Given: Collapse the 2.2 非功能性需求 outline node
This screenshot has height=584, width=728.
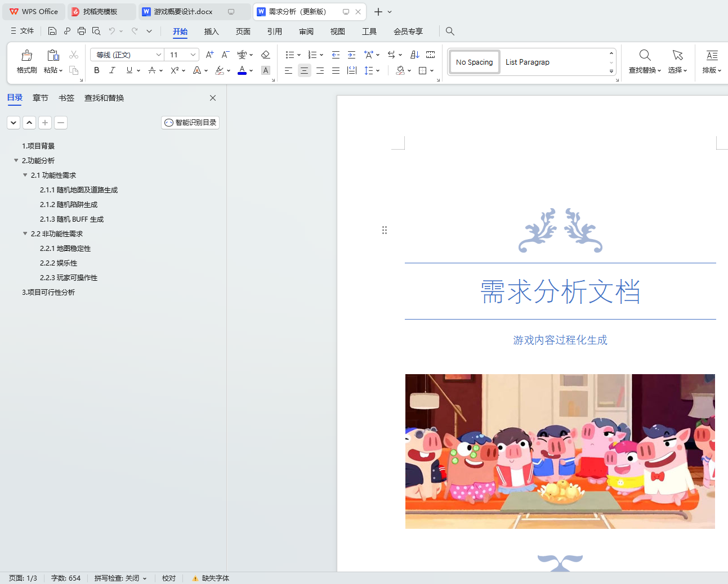Looking at the screenshot, I should point(25,233).
